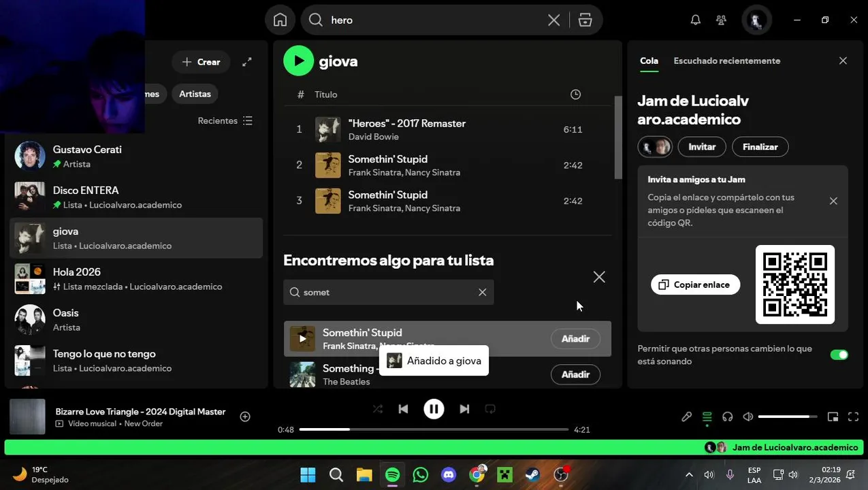Open the Browse icon in search bar
The width and height of the screenshot is (868, 490).
click(x=585, y=20)
